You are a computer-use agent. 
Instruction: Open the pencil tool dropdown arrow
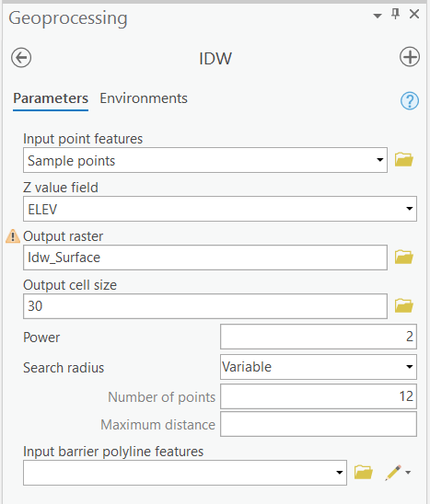408,473
